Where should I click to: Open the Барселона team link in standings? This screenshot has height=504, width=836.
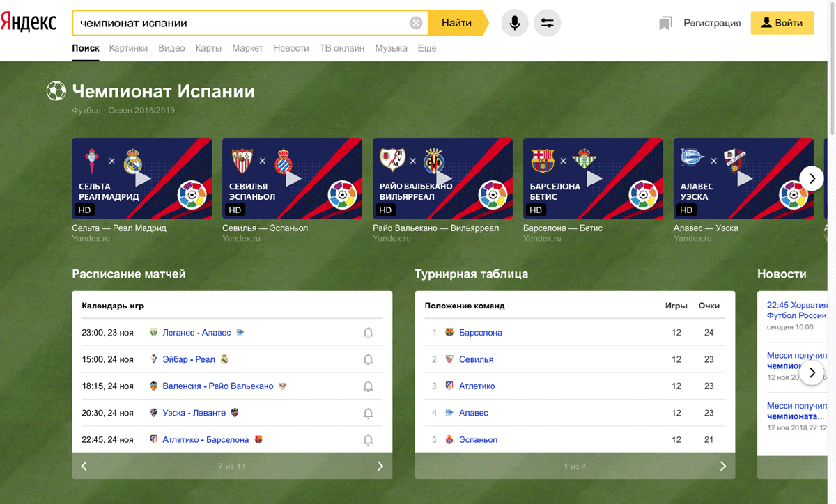click(x=481, y=333)
